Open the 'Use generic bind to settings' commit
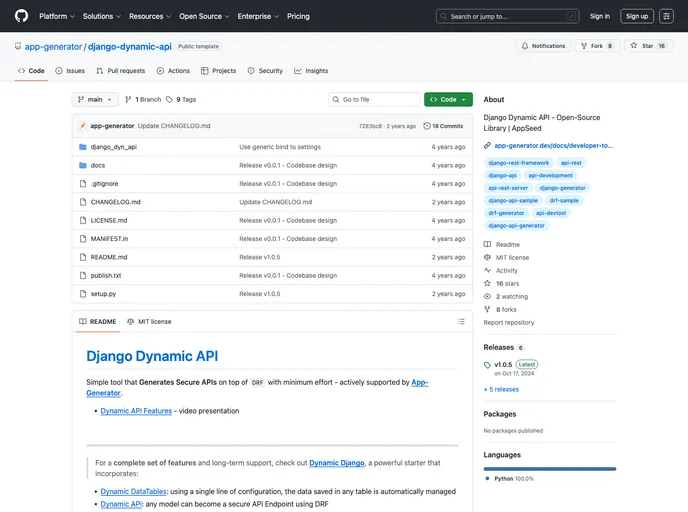Screen dimensions: 688x512 tap(280, 147)
